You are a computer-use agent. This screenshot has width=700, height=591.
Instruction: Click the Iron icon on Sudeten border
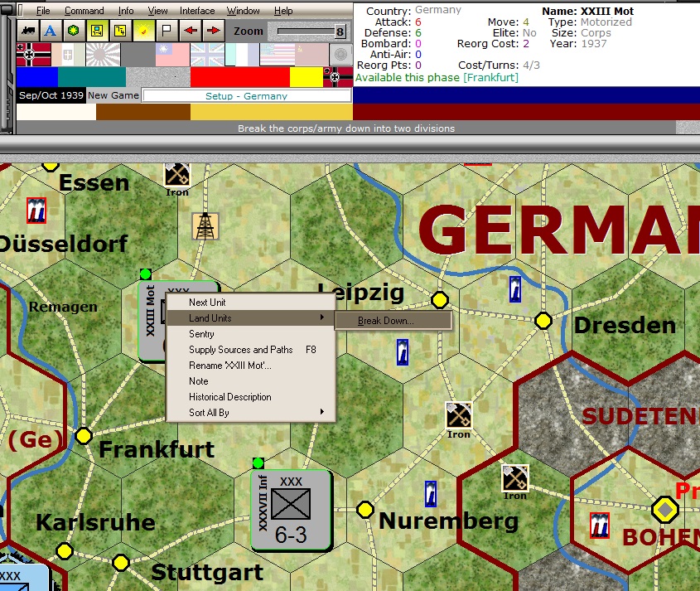click(x=515, y=477)
